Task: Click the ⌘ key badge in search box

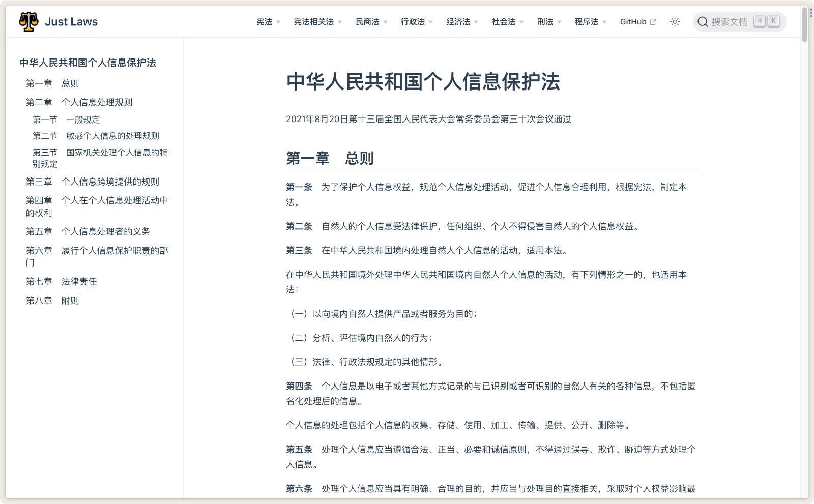Action: (759, 21)
